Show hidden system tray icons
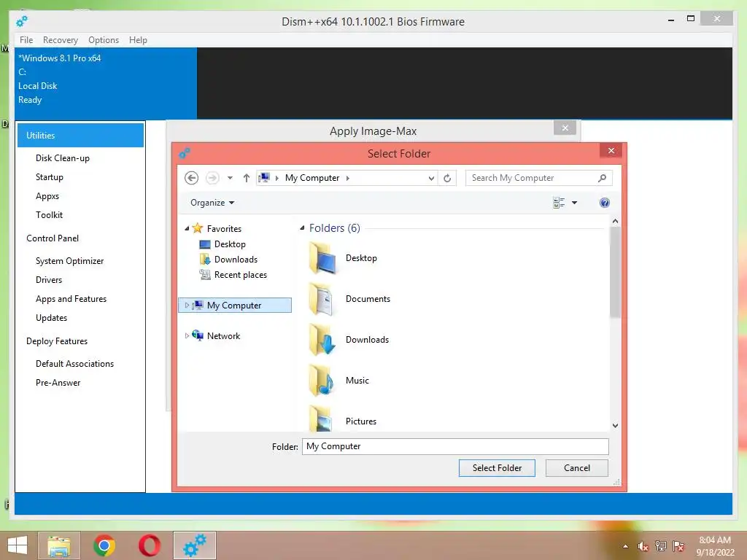Image resolution: width=747 pixels, height=560 pixels. 625,546
